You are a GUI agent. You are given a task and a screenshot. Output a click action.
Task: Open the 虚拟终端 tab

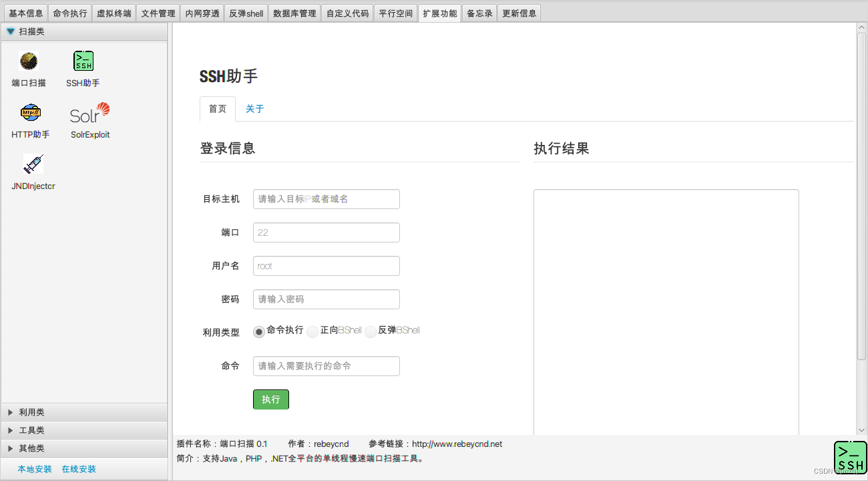[114, 13]
